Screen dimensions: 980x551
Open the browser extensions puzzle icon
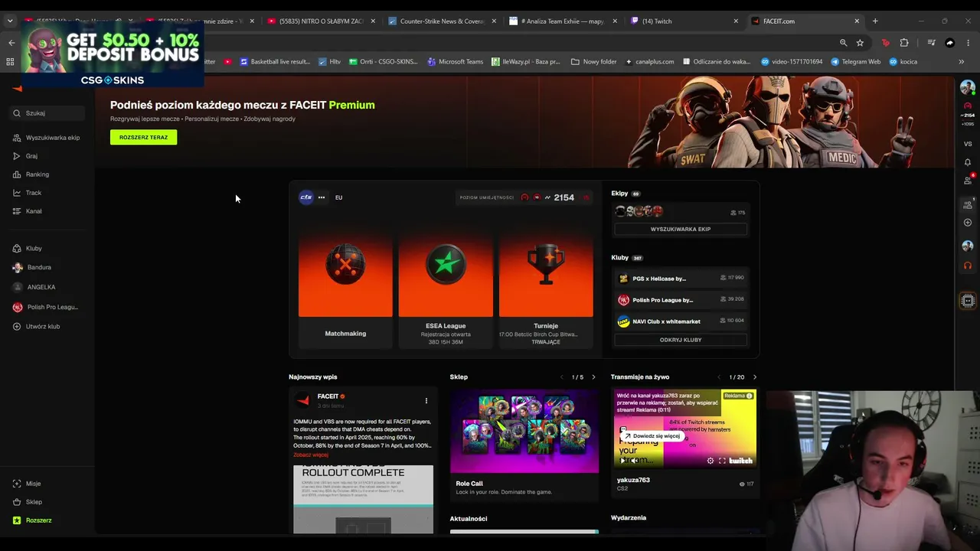click(x=904, y=43)
